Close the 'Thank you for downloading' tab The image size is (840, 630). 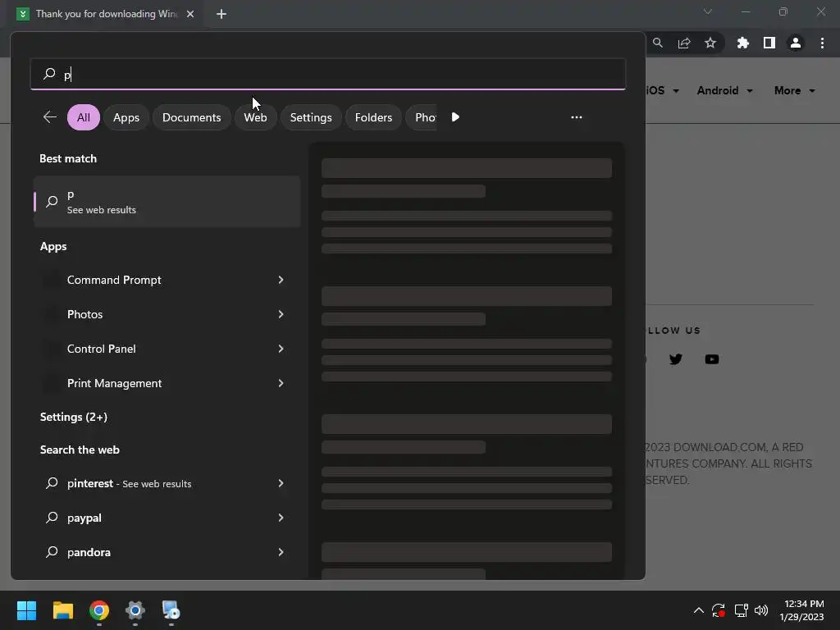click(x=190, y=14)
